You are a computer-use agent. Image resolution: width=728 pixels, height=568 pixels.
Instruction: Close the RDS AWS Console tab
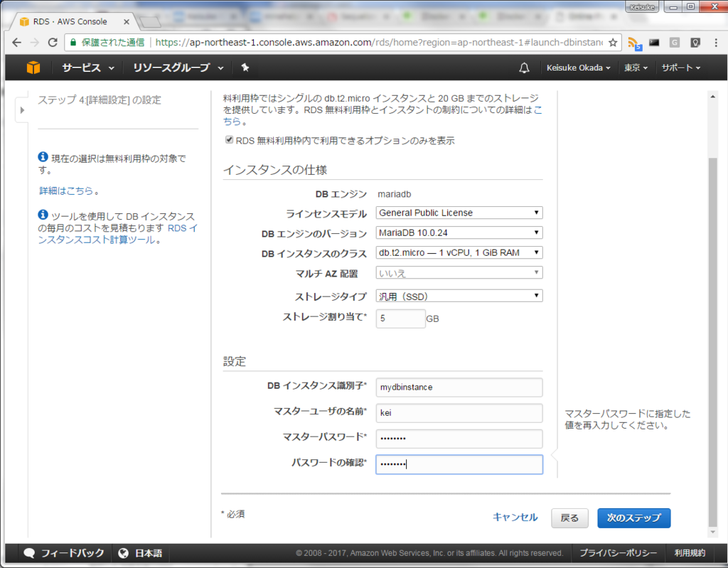point(127,21)
